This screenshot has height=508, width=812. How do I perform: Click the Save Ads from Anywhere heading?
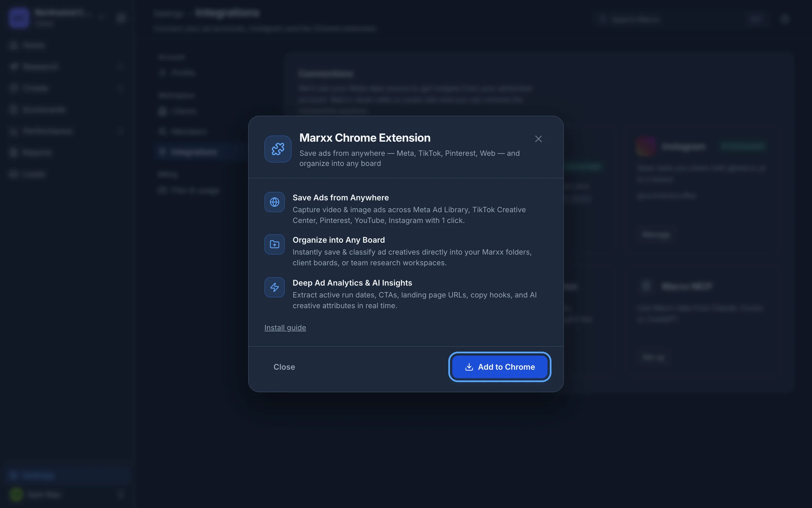(341, 197)
